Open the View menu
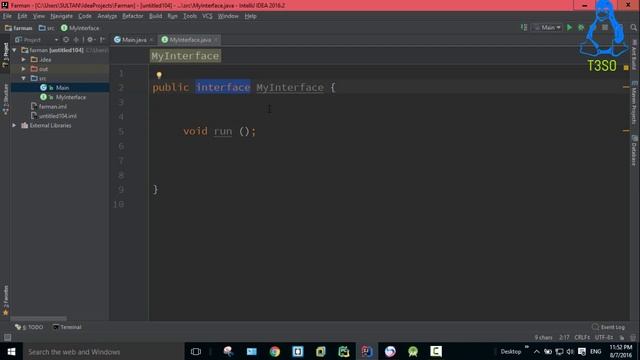 (39, 16)
